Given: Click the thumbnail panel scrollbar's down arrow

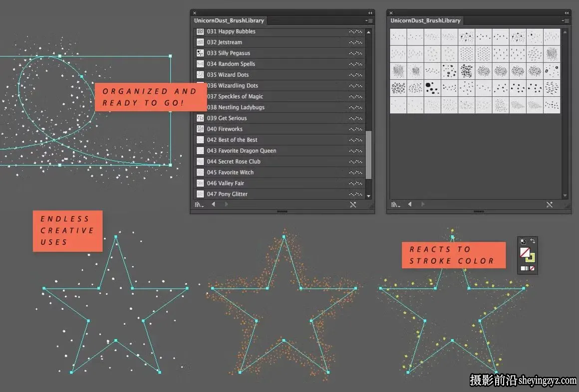Looking at the screenshot, I should coord(565,196).
